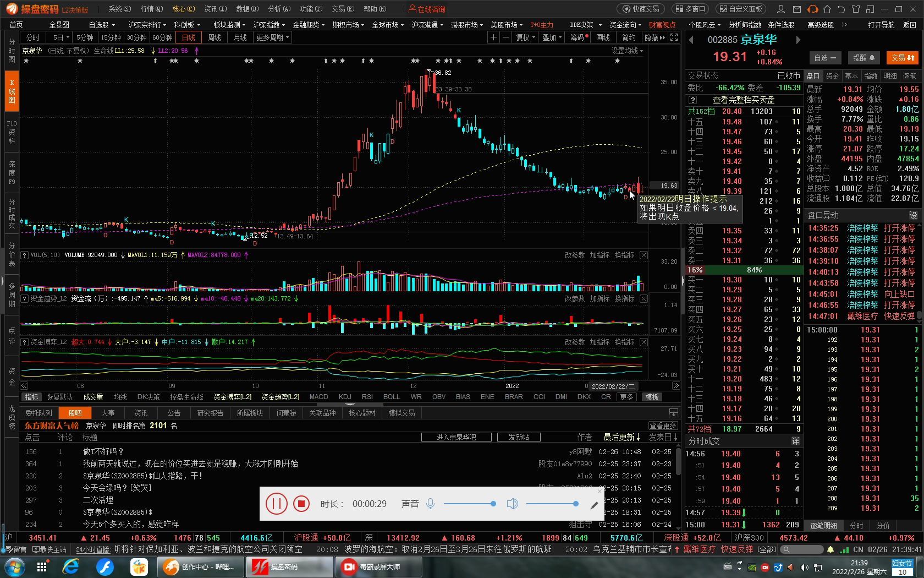Zoom in chart with plus icon

(x=493, y=37)
